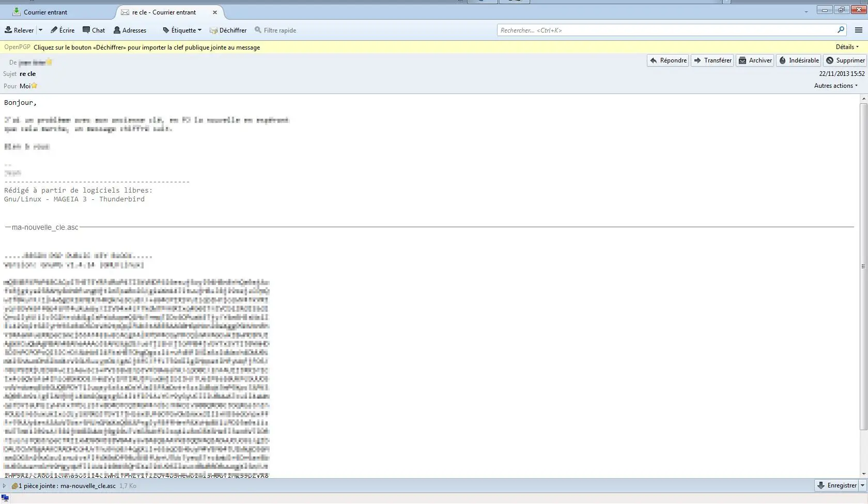Viewport: 868px width, 504px height.
Task: Click the status bar online icon
Action: (x=5, y=498)
